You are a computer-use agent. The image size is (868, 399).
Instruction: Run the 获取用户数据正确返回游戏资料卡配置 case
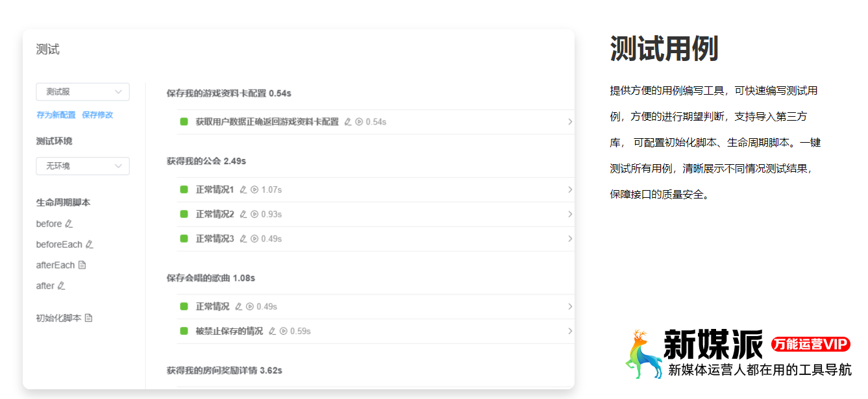tap(359, 122)
